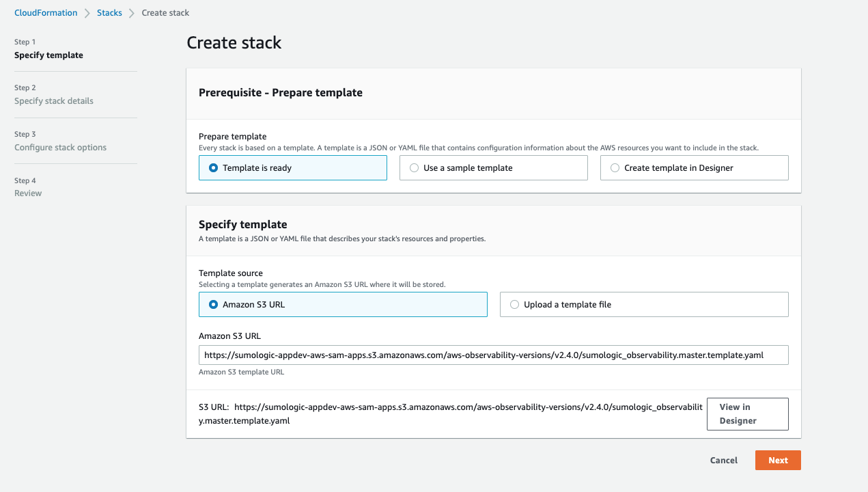The image size is (868, 492).
Task: Click the 'Prerequisite - Prepare template' section header
Action: click(x=280, y=92)
